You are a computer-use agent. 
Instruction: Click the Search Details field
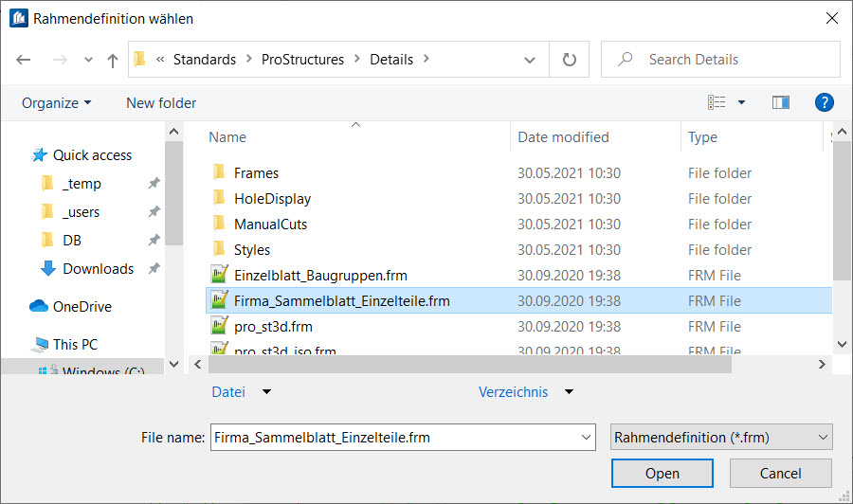720,60
